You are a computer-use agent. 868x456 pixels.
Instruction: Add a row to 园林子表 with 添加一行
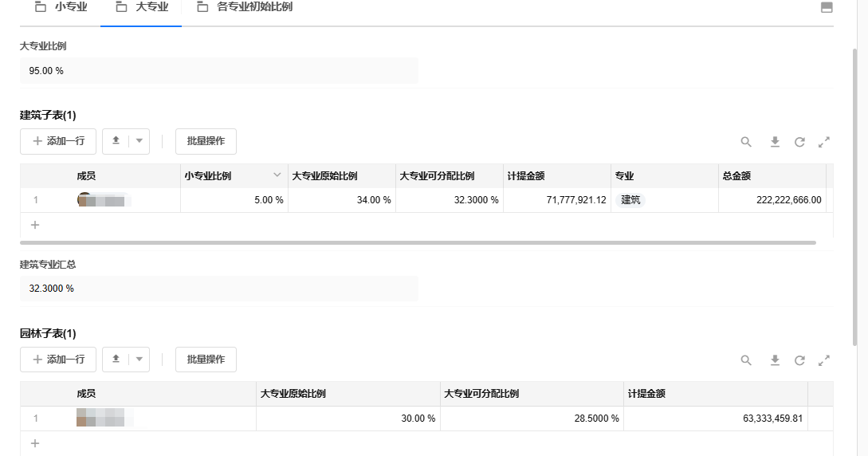point(58,360)
